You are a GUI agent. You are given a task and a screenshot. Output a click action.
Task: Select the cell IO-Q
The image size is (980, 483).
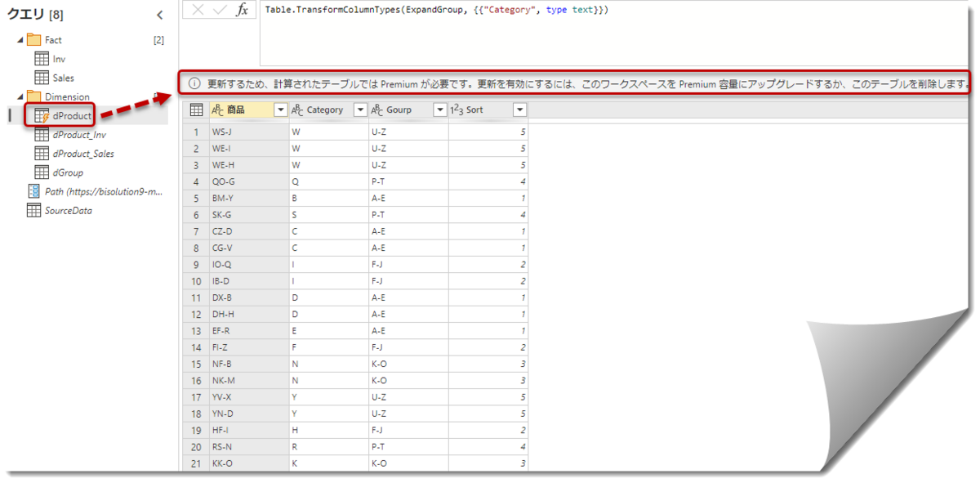coord(248,264)
